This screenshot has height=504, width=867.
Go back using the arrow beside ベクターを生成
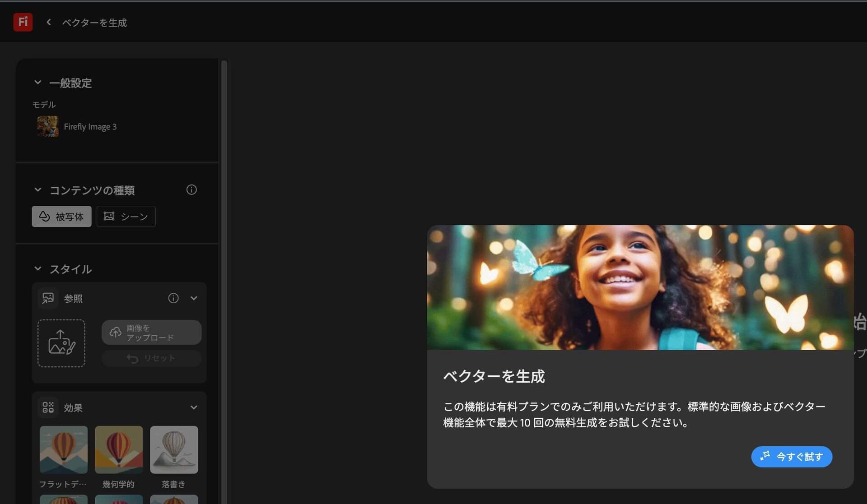pos(48,22)
